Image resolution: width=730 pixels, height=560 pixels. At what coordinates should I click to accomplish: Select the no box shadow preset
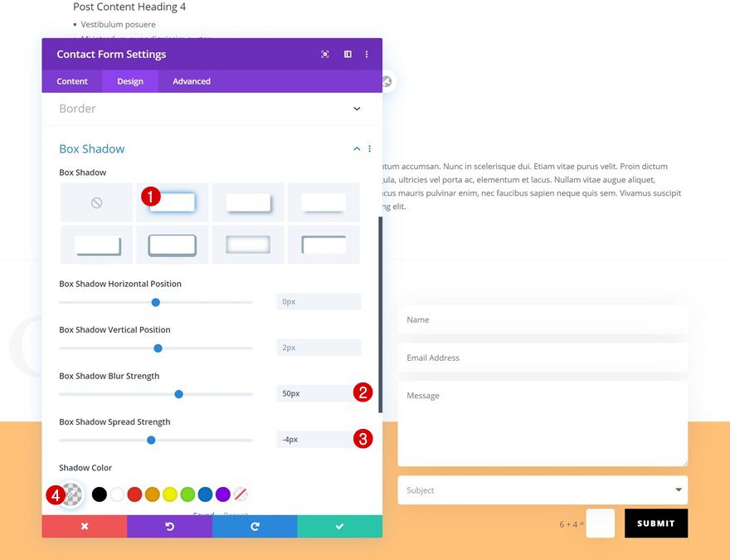[96, 202]
